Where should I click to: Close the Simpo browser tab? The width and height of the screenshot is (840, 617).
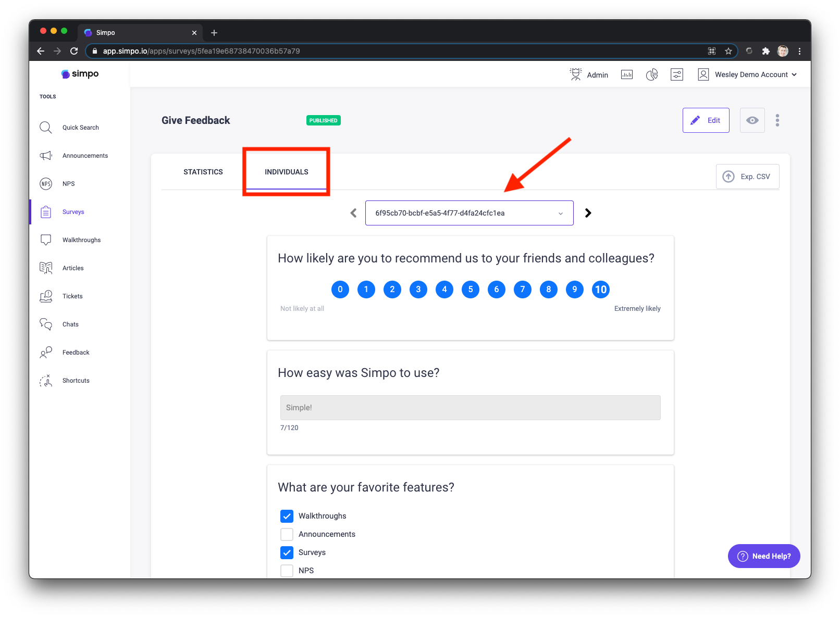tap(194, 33)
